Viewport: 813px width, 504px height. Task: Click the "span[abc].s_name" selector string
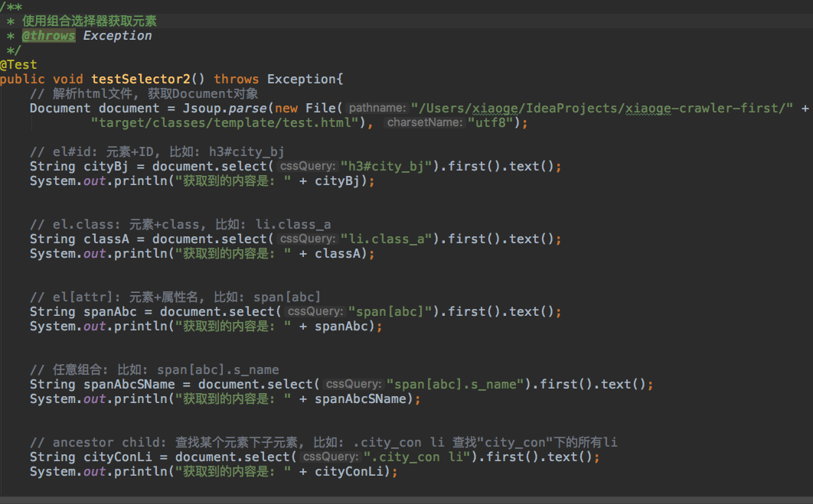(455, 385)
